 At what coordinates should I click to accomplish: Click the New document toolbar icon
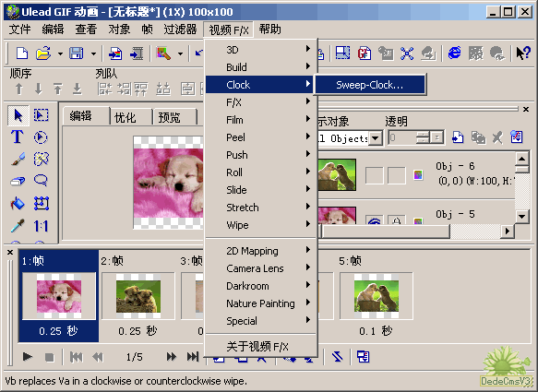coord(22,53)
